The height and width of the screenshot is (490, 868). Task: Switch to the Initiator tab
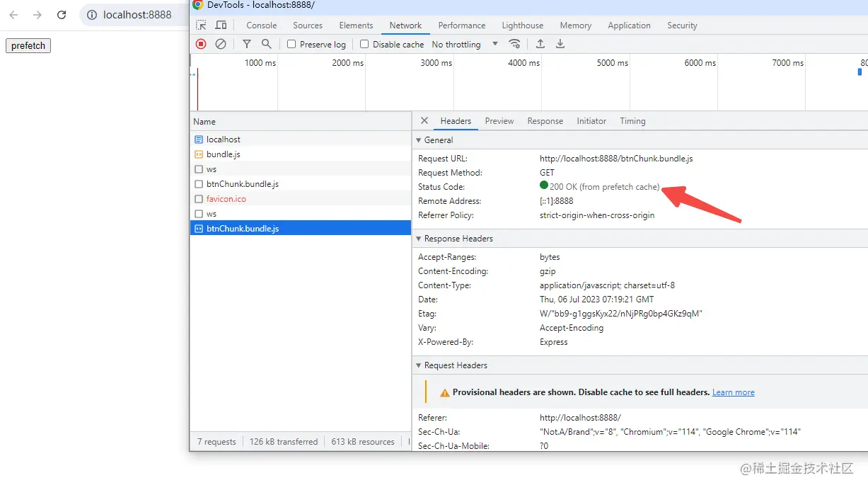pyautogui.click(x=591, y=121)
